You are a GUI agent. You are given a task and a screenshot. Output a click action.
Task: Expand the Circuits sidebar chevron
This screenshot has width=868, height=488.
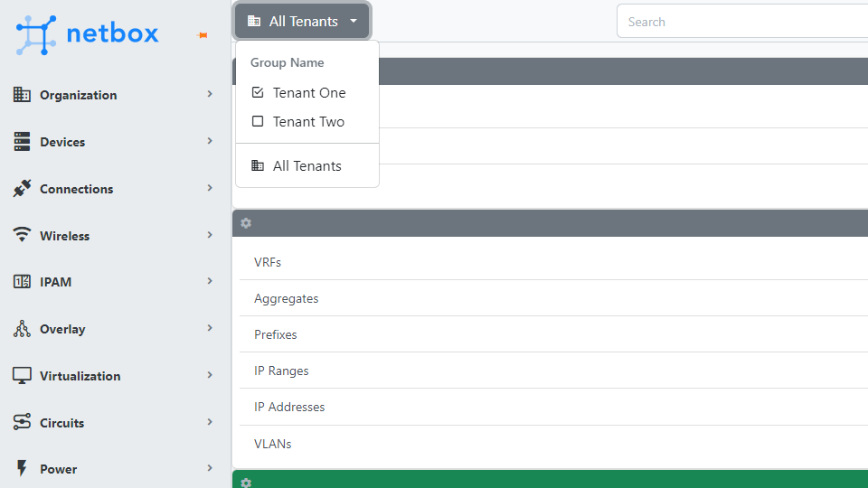pos(210,422)
